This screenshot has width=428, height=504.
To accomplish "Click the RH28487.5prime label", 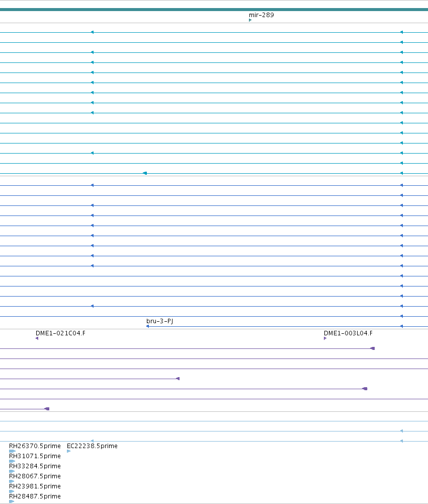I will [x=35, y=496].
